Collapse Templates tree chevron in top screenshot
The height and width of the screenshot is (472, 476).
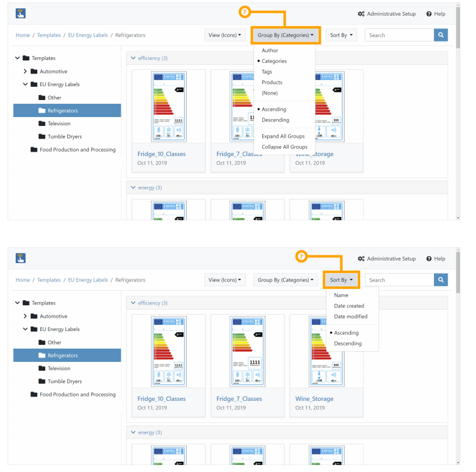(18, 58)
